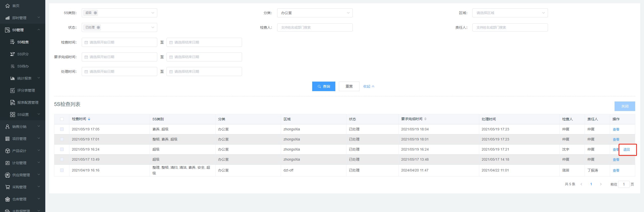Screen dimensions: 644x212
Task: Open the 区域 selection dropdown
Action: [510, 13]
